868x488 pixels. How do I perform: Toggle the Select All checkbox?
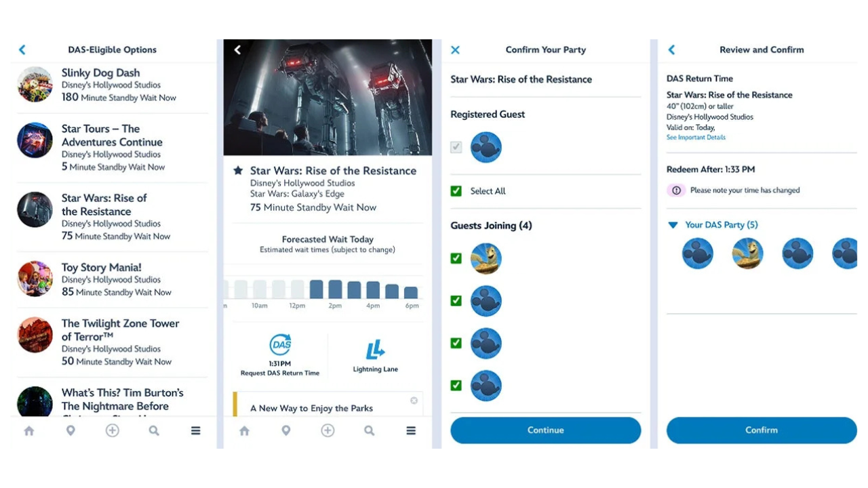tap(456, 191)
